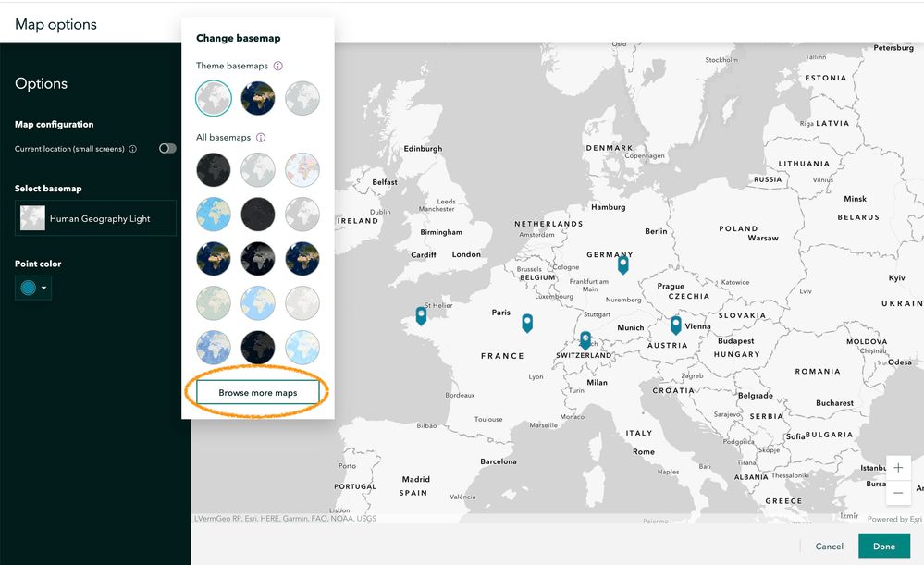The height and width of the screenshot is (565, 924).
Task: Click the London label on map
Action: click(466, 254)
